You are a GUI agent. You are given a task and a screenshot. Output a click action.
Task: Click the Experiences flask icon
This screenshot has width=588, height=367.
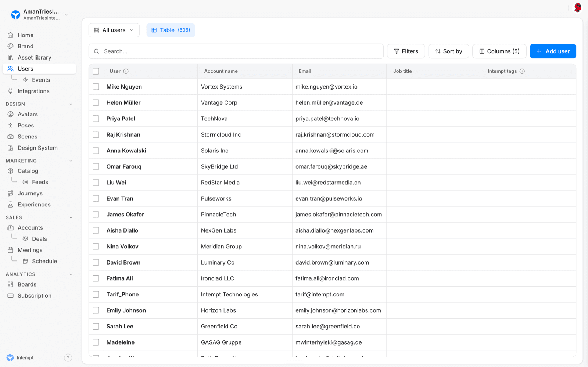[11, 205]
